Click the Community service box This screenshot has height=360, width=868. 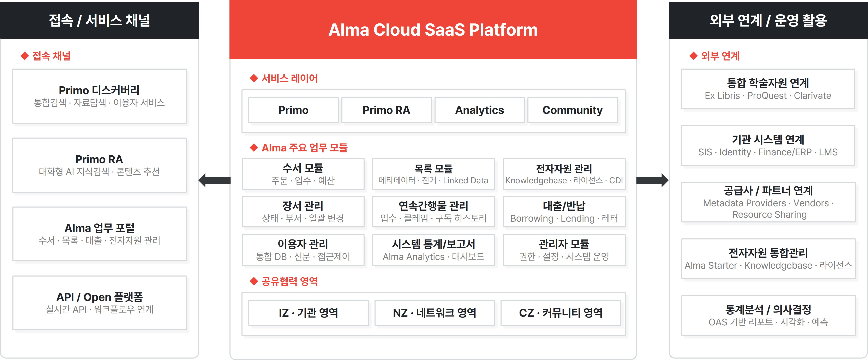point(573,110)
